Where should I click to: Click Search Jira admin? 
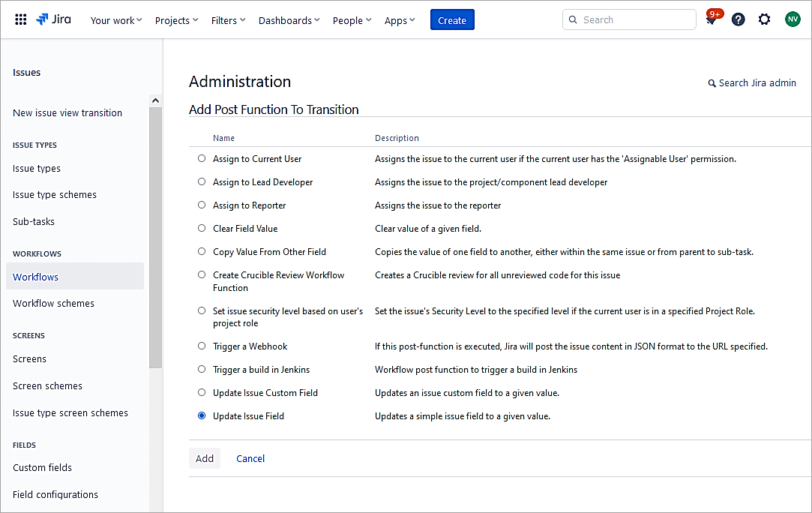point(752,83)
